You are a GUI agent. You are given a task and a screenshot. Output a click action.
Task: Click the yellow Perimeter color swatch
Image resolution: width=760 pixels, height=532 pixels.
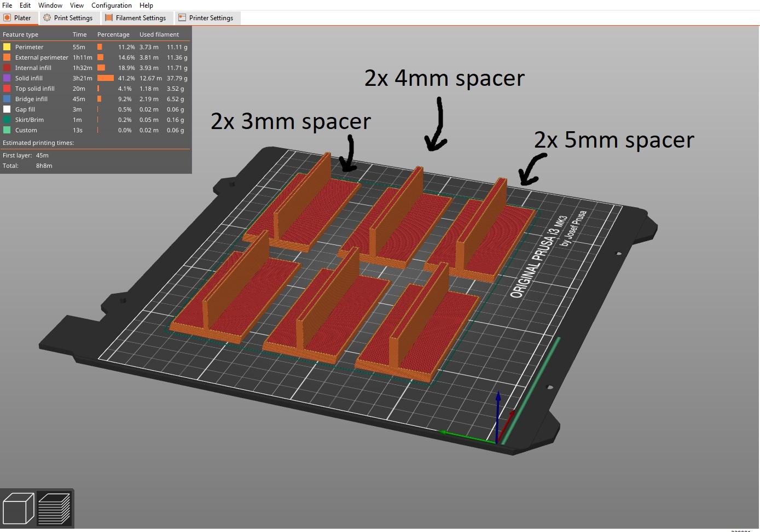pyautogui.click(x=7, y=47)
